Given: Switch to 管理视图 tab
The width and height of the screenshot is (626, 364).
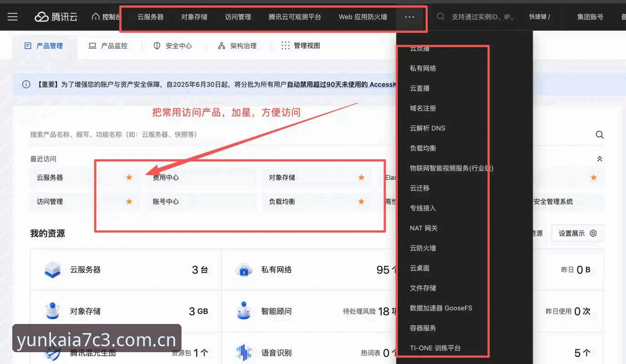Looking at the screenshot, I should (301, 45).
